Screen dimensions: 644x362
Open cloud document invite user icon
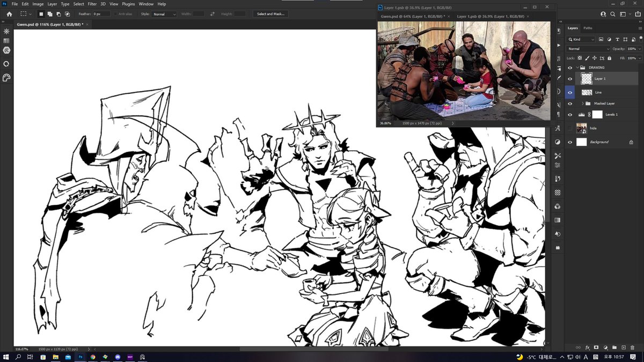point(603,14)
